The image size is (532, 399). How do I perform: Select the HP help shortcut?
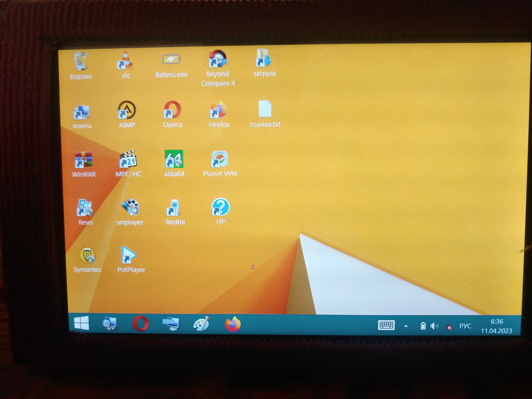click(221, 211)
